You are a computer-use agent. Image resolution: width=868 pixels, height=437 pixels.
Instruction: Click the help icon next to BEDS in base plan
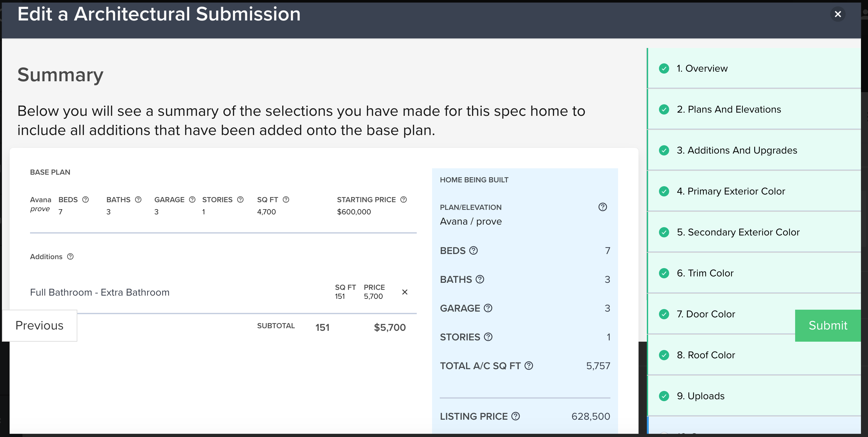click(86, 200)
